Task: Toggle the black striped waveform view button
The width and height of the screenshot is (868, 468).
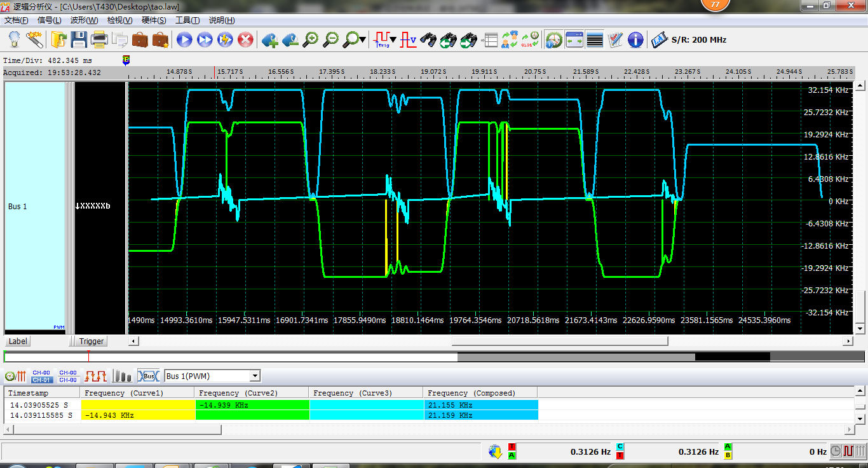Action: [595, 40]
